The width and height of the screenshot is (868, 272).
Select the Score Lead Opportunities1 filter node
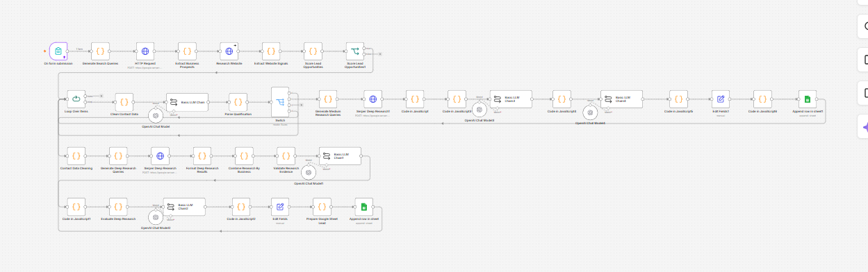click(355, 51)
